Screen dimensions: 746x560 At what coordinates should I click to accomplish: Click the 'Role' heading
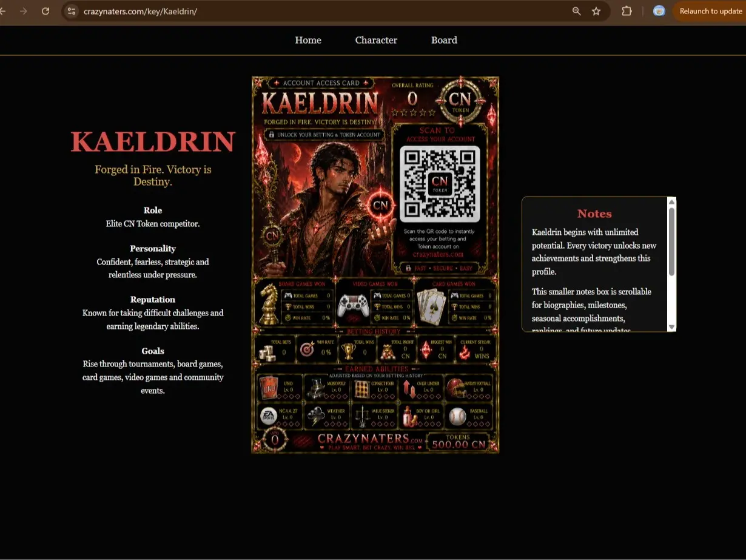(x=153, y=210)
